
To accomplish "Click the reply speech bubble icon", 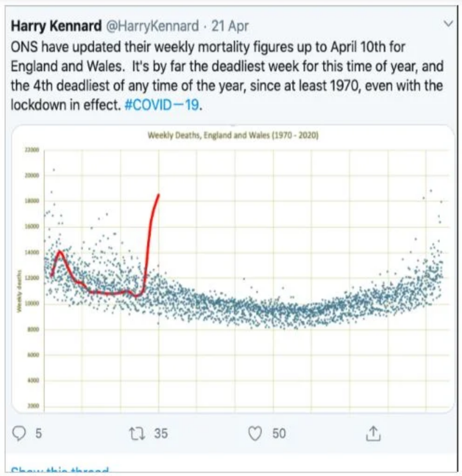I will click(19, 433).
